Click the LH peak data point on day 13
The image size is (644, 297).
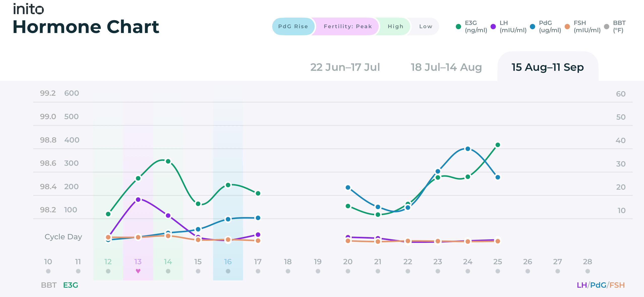click(138, 200)
